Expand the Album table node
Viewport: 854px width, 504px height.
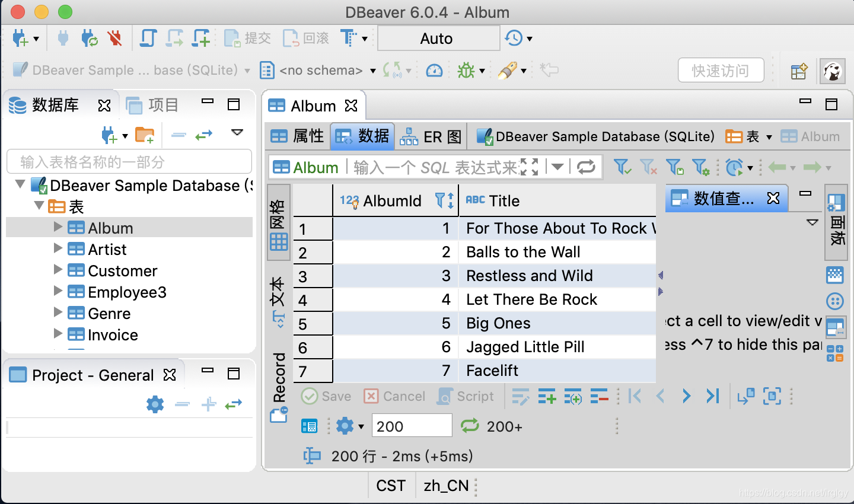58,227
